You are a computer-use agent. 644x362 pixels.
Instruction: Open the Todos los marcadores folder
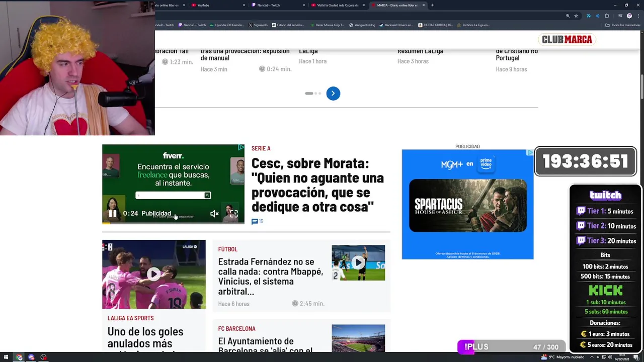pos(623,25)
